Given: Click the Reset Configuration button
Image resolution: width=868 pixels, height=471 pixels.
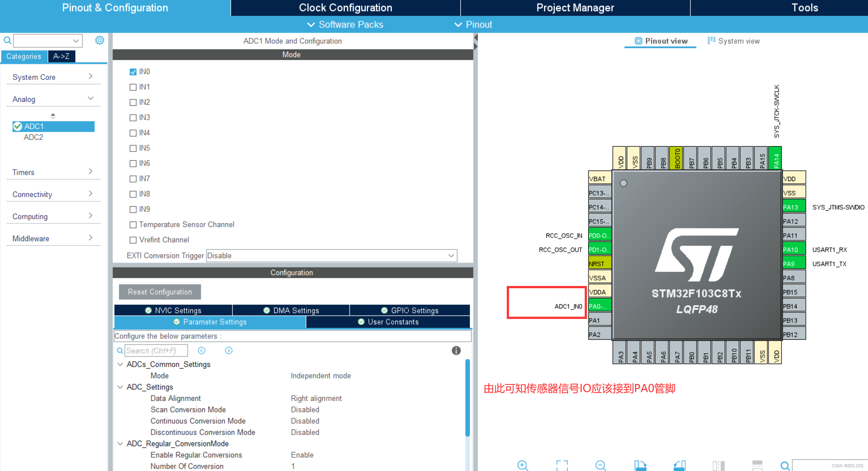Looking at the screenshot, I should coord(160,292).
